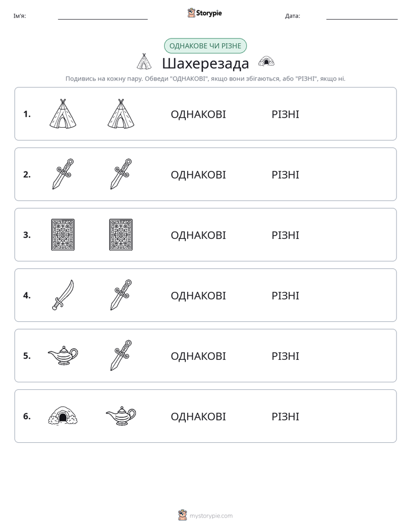
Task: Click the curved scimitar sword in row 4
Action: tap(63, 295)
